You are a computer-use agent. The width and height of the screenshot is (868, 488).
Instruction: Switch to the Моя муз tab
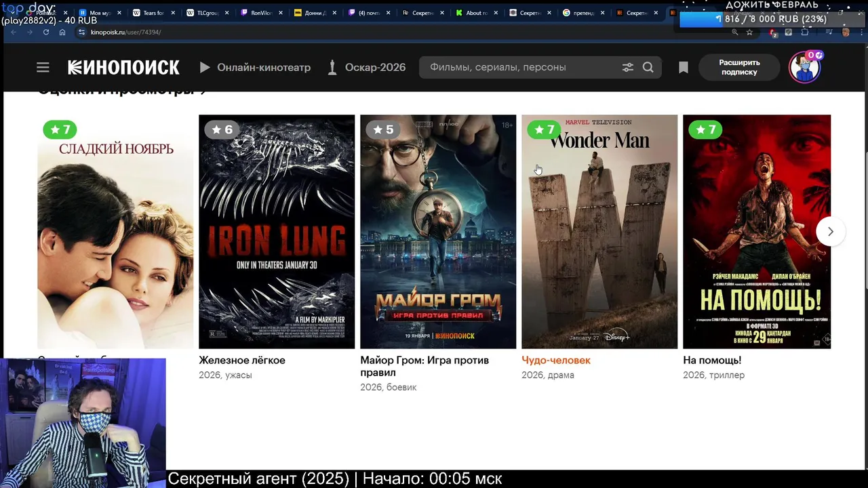click(99, 13)
